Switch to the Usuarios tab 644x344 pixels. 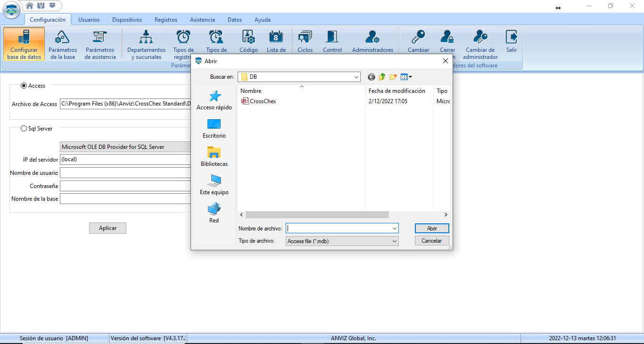tap(89, 20)
